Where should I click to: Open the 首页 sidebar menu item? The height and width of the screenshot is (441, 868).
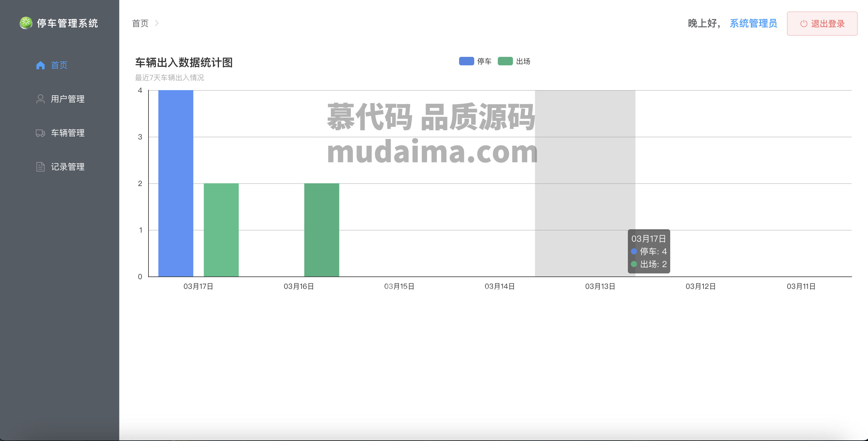click(x=60, y=65)
